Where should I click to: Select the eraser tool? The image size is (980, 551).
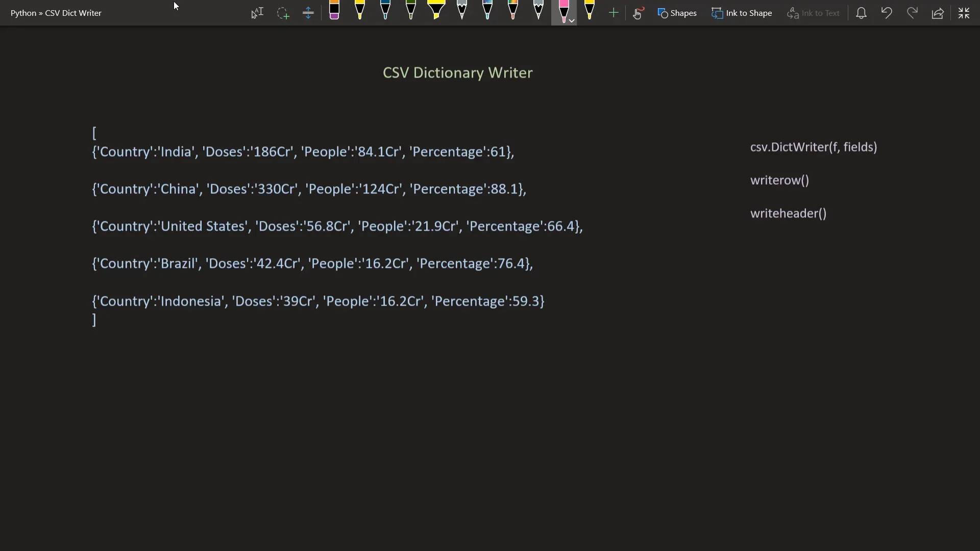tap(334, 11)
